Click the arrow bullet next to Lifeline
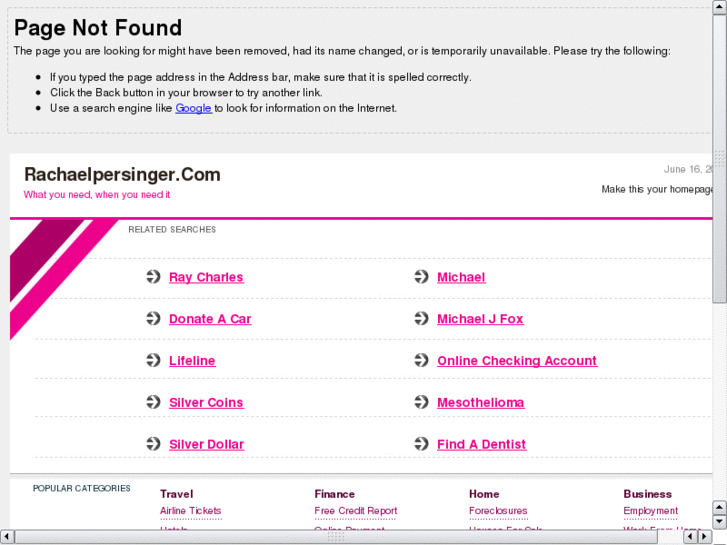This screenshot has width=727, height=545. point(153,360)
